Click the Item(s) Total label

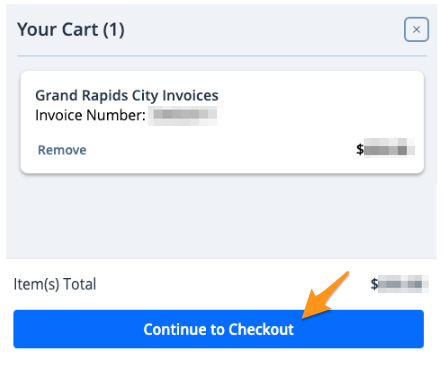55,284
